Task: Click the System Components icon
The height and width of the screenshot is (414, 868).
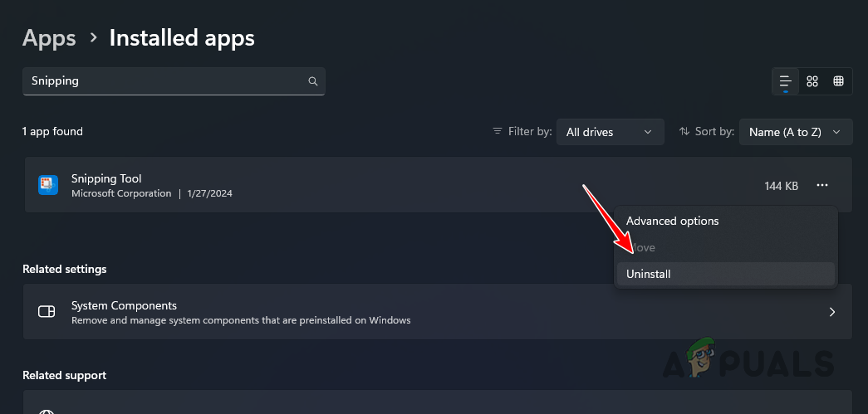Action: (x=47, y=312)
